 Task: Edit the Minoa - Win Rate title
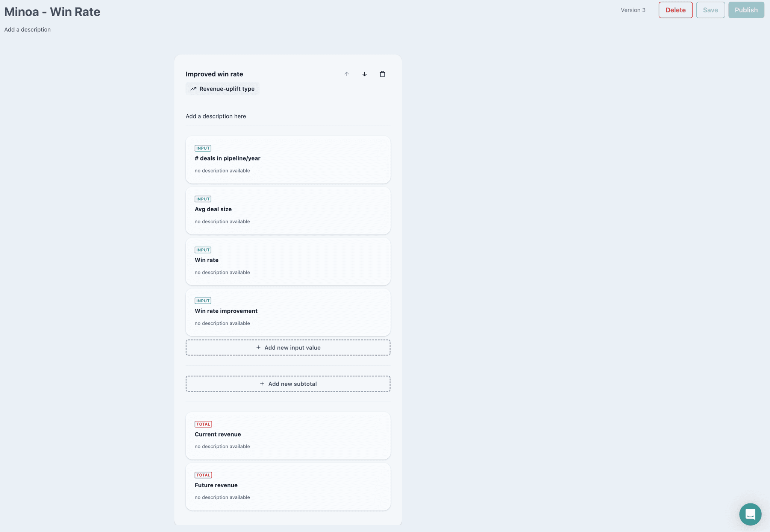point(52,12)
